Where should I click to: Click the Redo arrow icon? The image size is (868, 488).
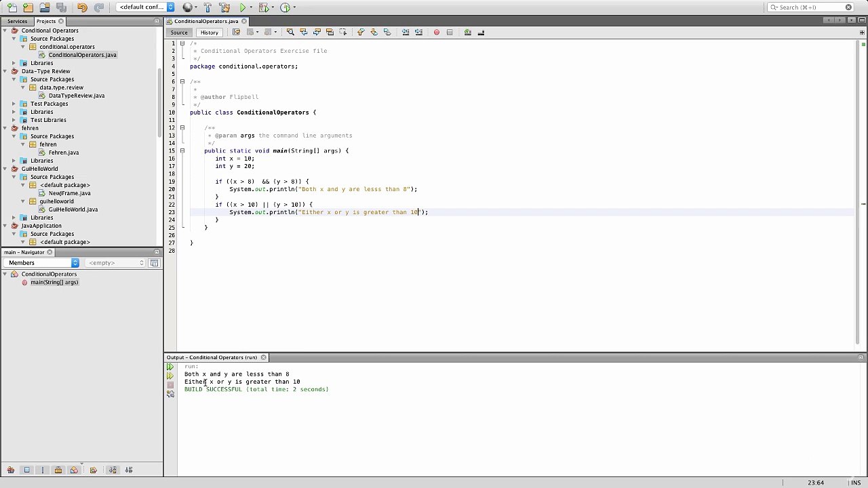(x=99, y=7)
